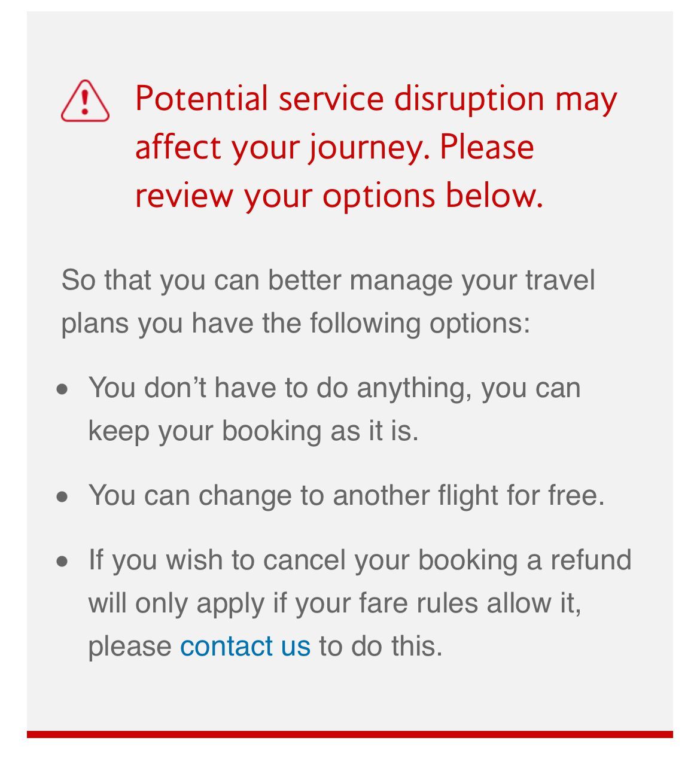The image size is (700, 759).
Task: Open the "contact us" link
Action: pyautogui.click(x=245, y=646)
